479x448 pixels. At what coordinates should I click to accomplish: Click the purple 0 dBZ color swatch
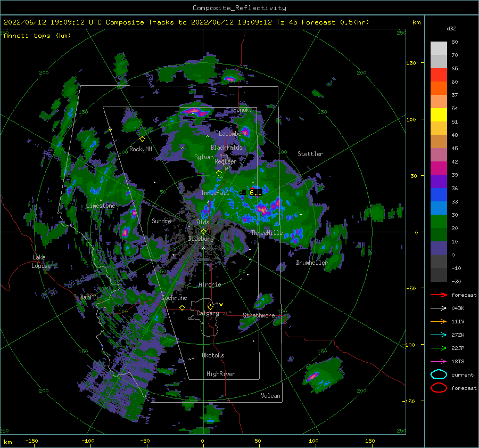(x=439, y=248)
